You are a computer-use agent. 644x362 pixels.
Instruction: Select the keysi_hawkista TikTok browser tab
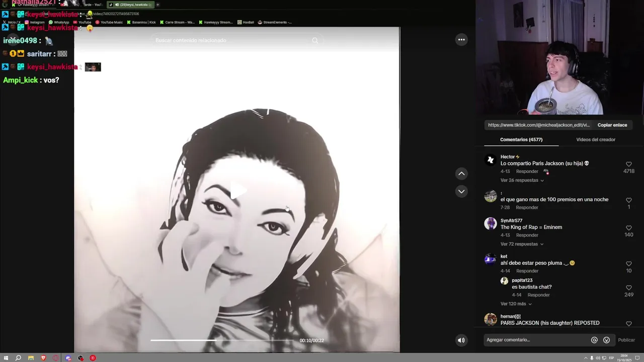click(130, 5)
